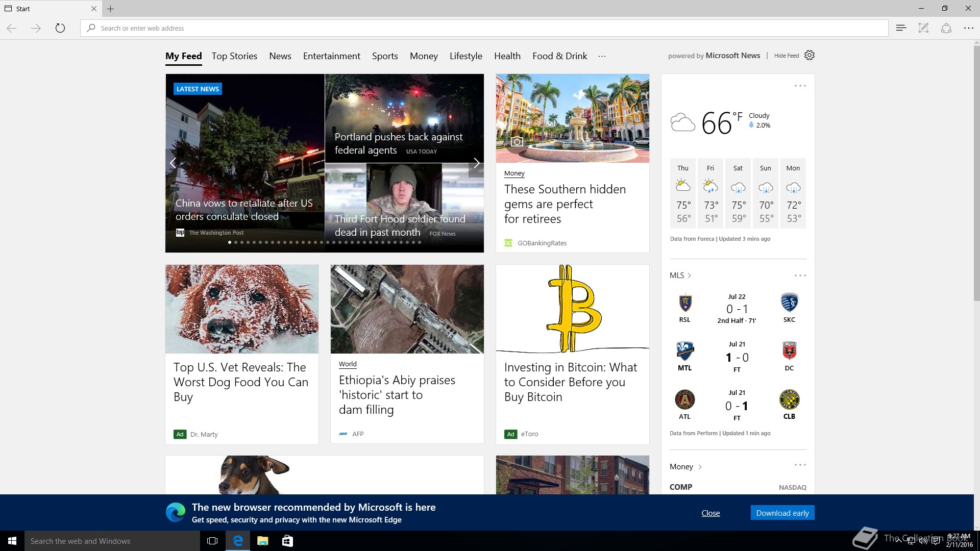This screenshot has height=551, width=980.
Task: Click the ATL team logo
Action: coord(685,400)
